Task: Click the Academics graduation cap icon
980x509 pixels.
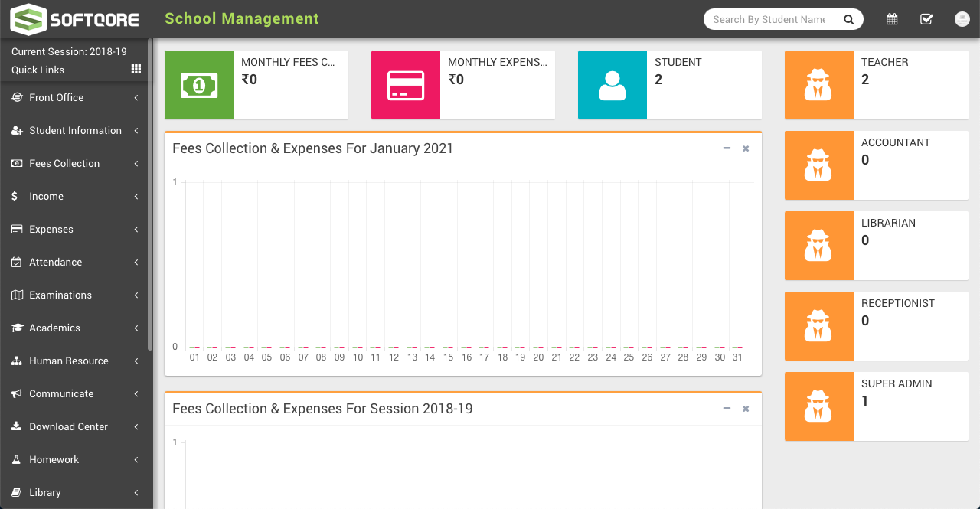Action: (x=17, y=328)
